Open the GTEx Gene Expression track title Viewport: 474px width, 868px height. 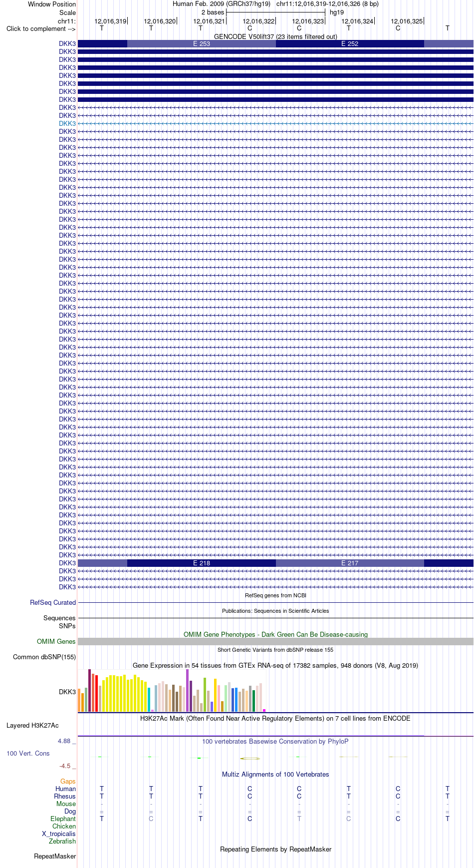click(x=275, y=665)
